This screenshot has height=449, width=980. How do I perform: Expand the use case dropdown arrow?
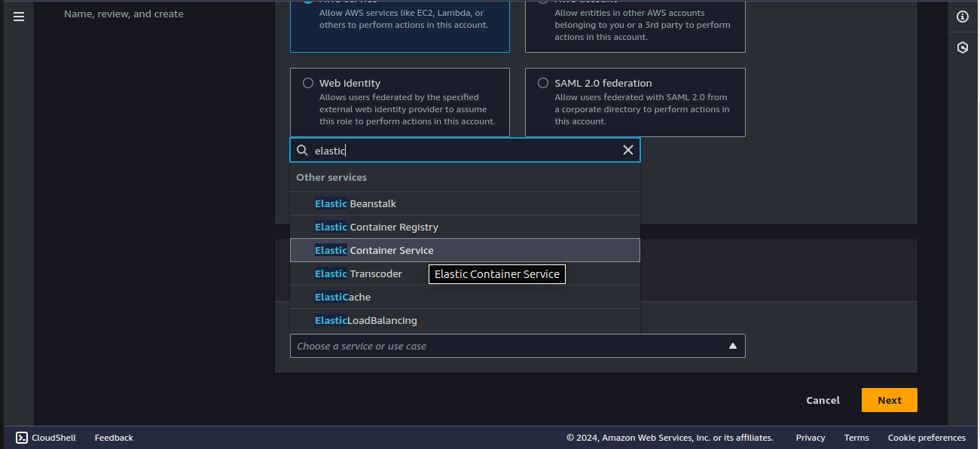click(732, 346)
